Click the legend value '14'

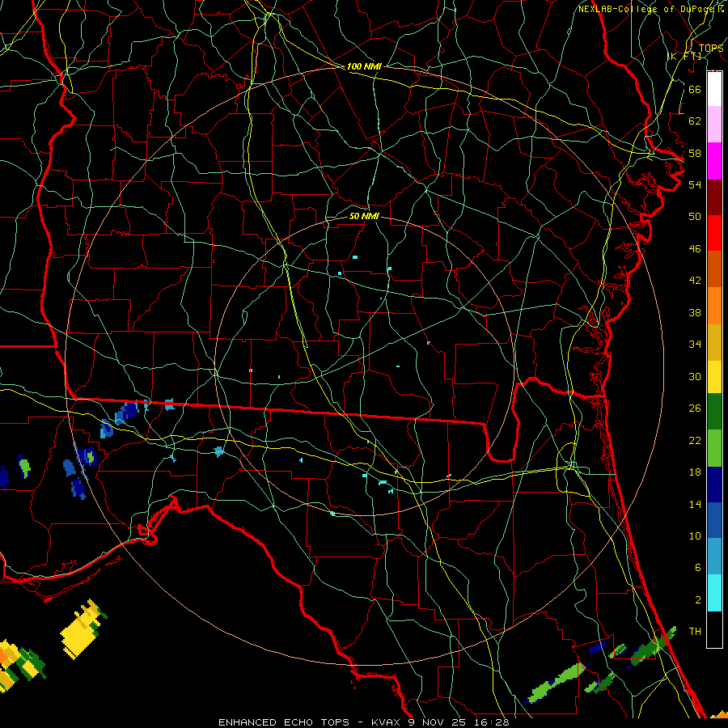click(695, 504)
